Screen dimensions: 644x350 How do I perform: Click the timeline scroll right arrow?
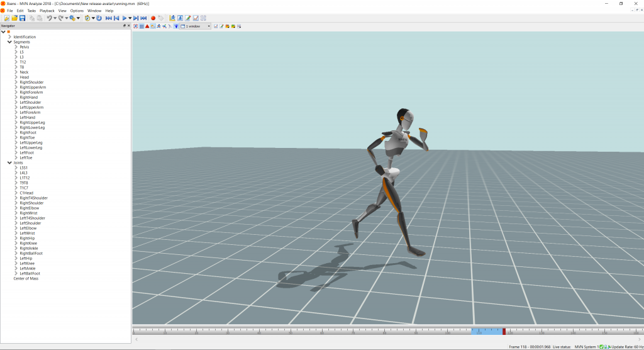(x=639, y=339)
